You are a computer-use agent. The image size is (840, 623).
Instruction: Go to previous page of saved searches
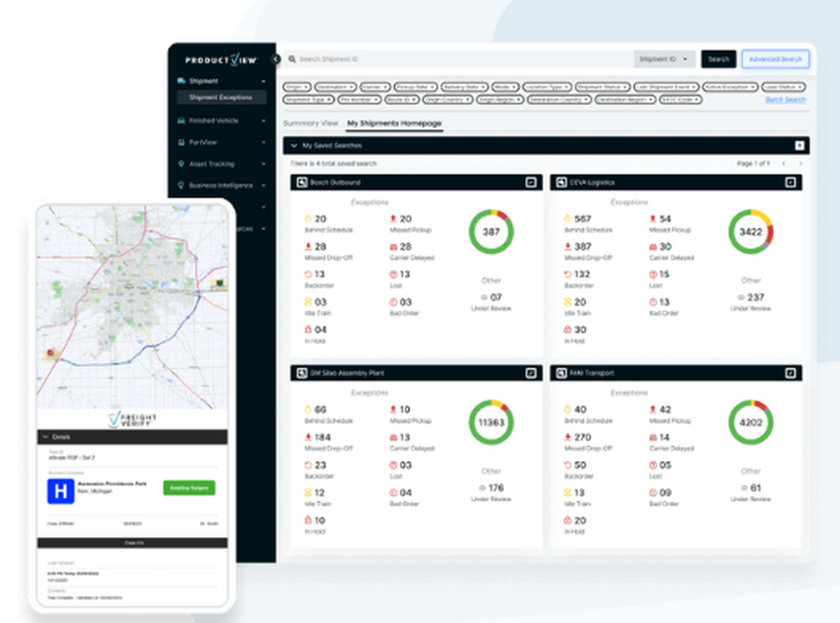[x=784, y=164]
